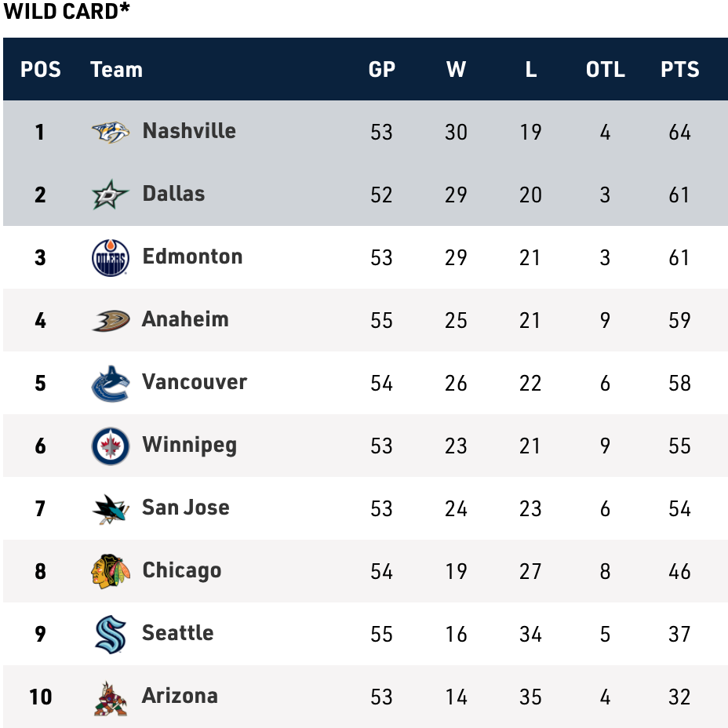Click the Dallas Stars logo
This screenshot has width=728, height=728.
pyautogui.click(x=111, y=195)
